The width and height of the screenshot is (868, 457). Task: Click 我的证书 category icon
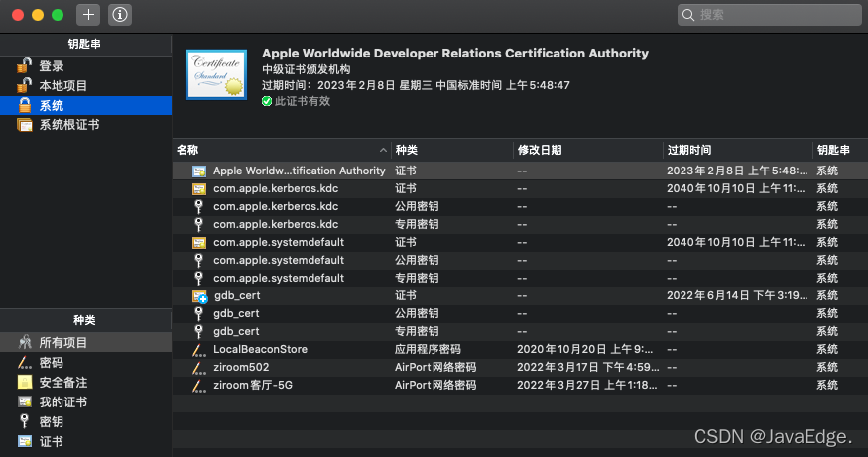25,402
